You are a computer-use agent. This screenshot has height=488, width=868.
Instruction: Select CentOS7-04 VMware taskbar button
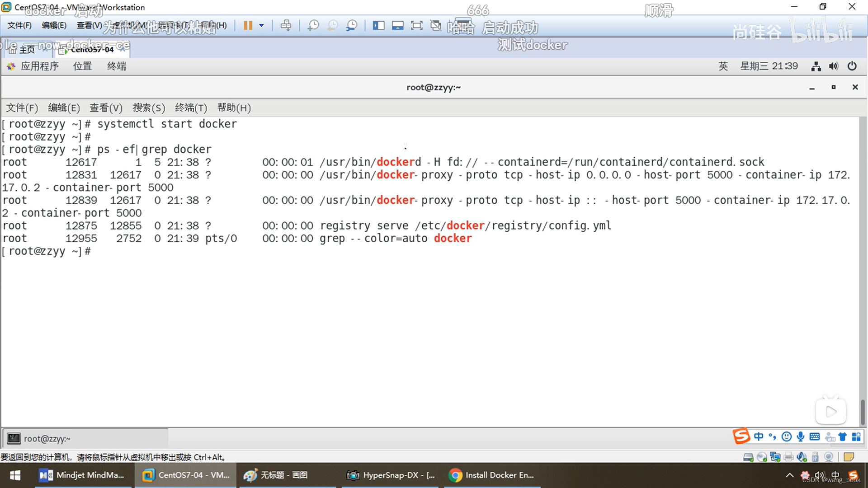[186, 475]
